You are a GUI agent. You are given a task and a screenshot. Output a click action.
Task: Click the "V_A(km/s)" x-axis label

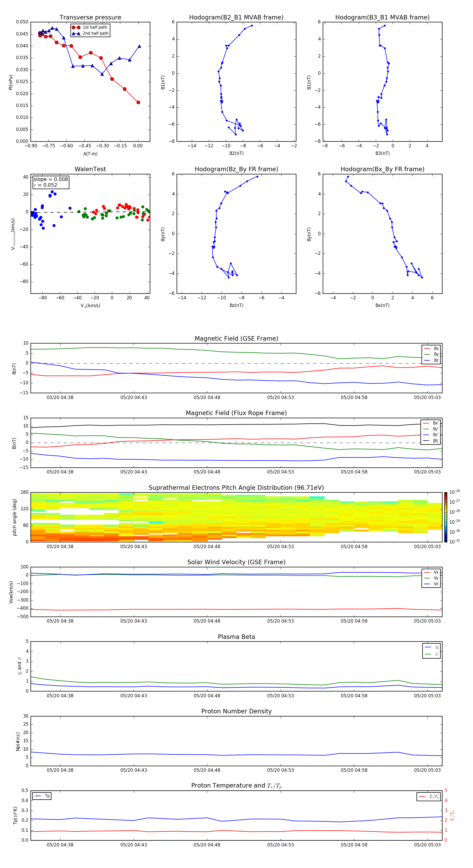pyautogui.click(x=90, y=306)
